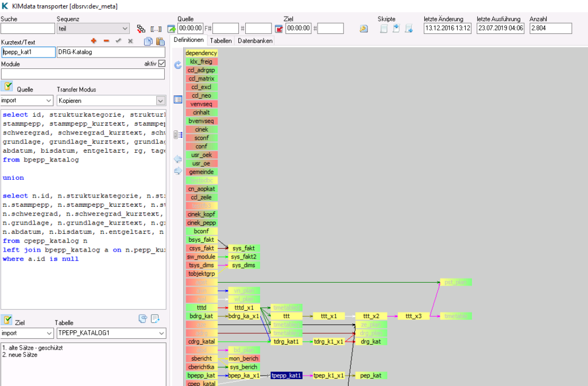Viewport: 588px width, 386px height.
Task: Select the dependency node in diagram
Action: (x=202, y=53)
